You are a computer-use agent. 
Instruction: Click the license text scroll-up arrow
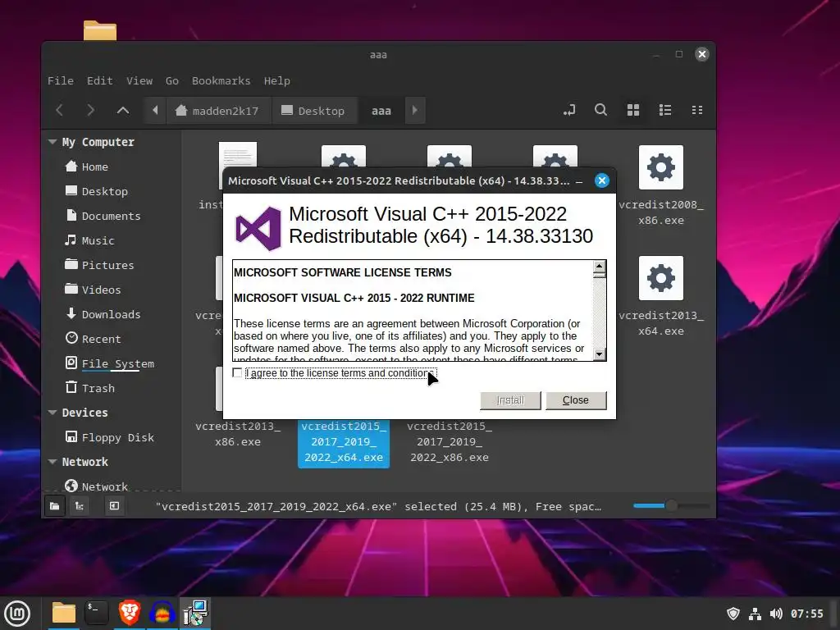coord(599,267)
